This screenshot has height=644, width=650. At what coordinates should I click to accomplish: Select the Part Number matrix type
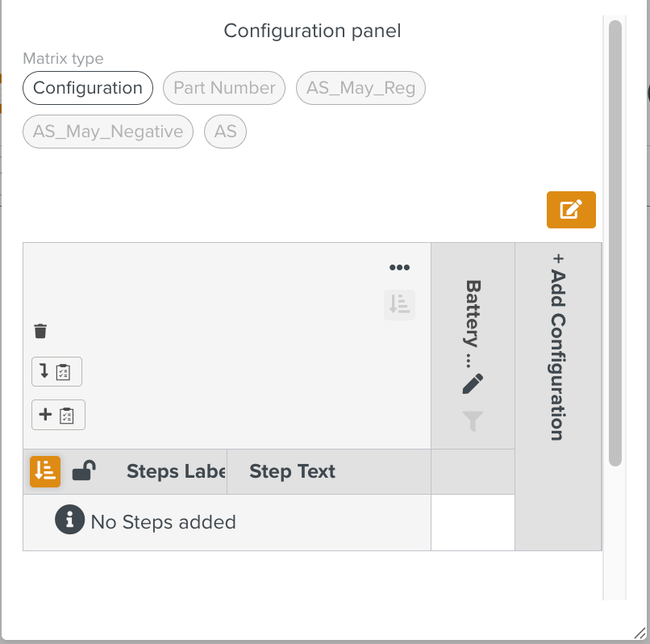pyautogui.click(x=224, y=88)
